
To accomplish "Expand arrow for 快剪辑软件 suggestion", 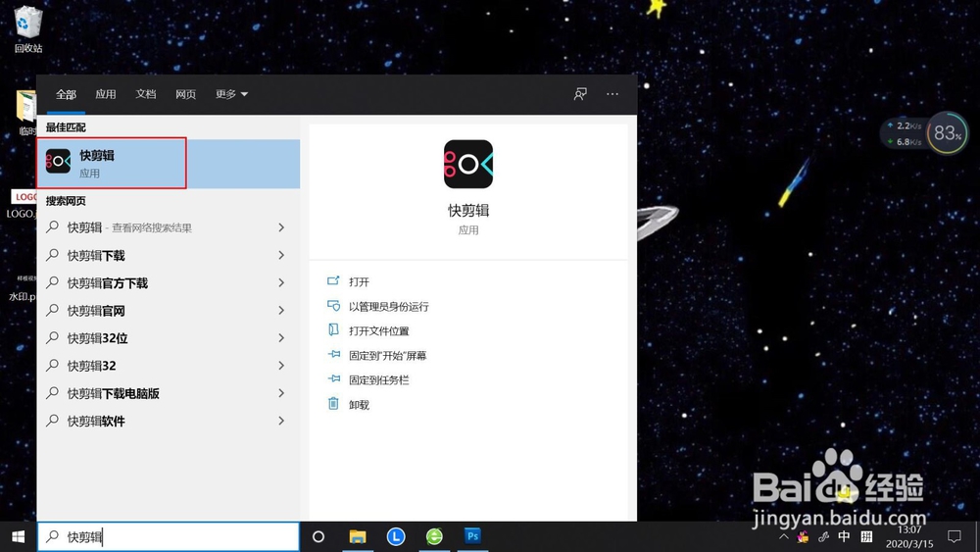I will [281, 421].
